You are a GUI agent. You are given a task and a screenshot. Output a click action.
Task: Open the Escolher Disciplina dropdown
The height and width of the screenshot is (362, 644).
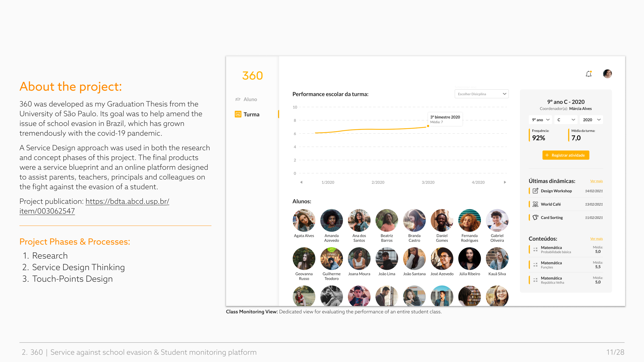(x=481, y=94)
